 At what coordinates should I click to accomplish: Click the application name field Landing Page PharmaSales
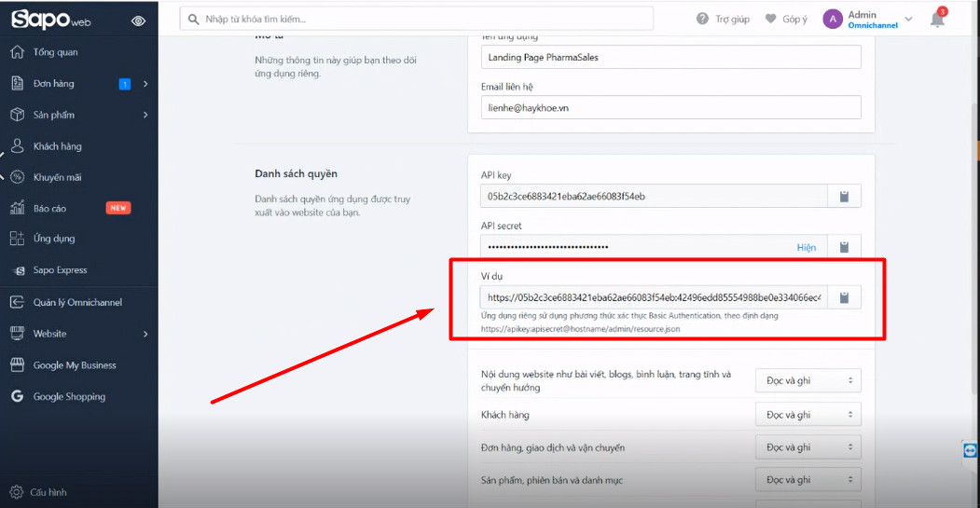coord(670,57)
